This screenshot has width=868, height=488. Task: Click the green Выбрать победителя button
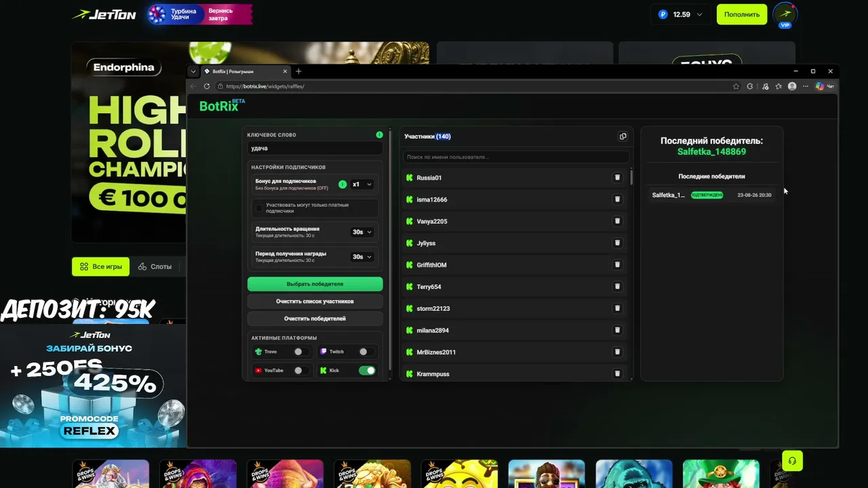tap(315, 284)
